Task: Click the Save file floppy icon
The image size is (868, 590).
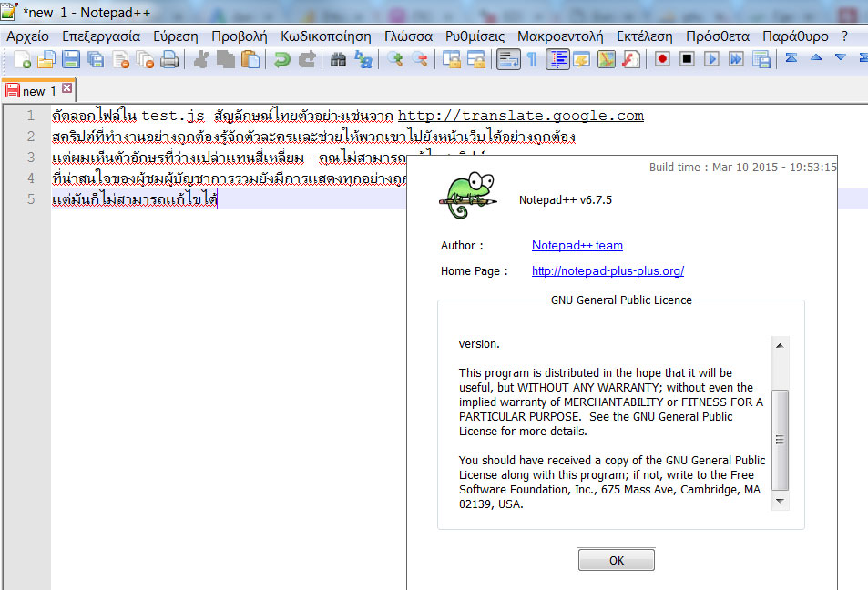Action: click(x=71, y=59)
